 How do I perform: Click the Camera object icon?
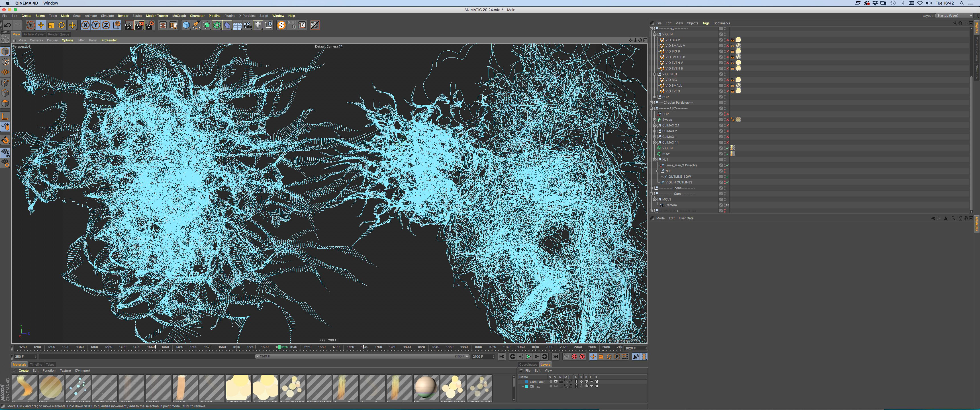pyautogui.click(x=248, y=25)
